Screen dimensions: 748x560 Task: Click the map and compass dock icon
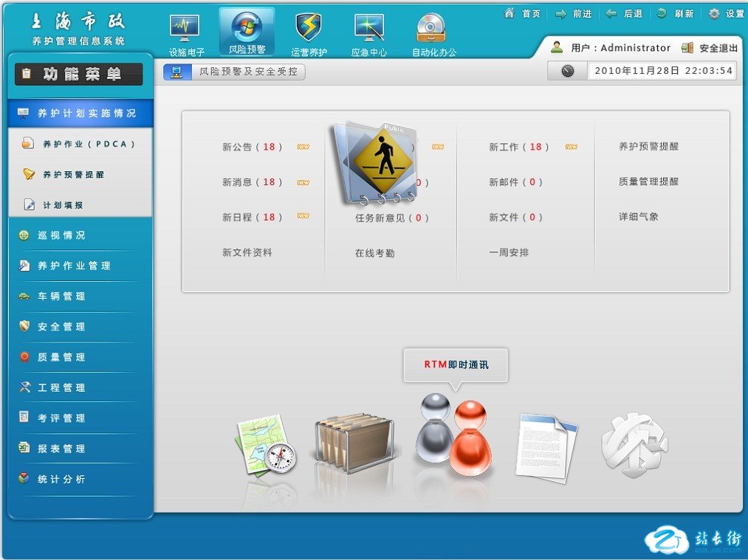point(265,443)
